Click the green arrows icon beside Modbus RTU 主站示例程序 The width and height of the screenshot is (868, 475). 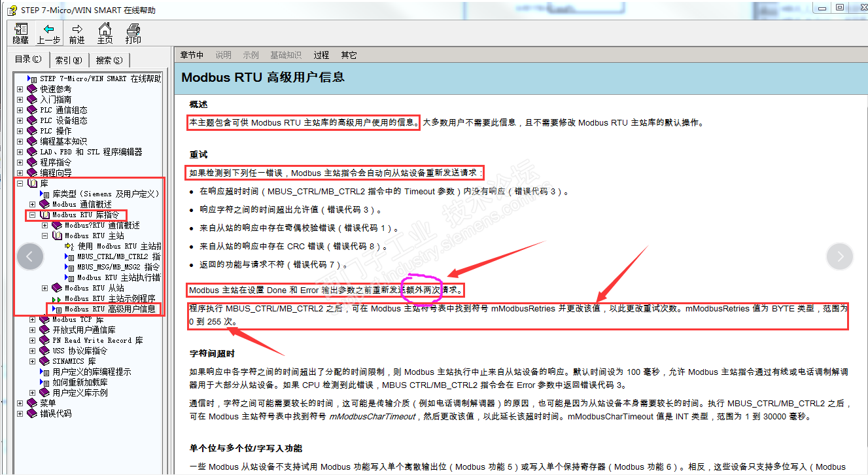(x=57, y=298)
